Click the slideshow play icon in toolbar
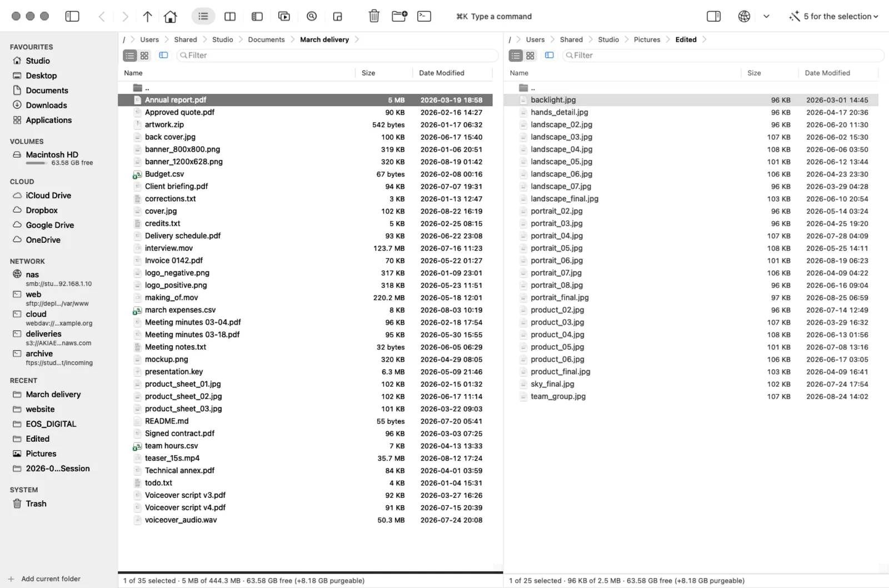889x588 pixels. pos(284,17)
